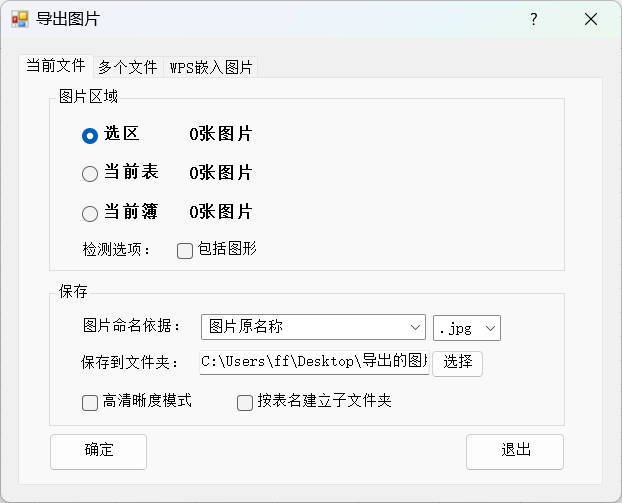Select the 当前簿 radio option
Screen dimensions: 622x503
point(90,213)
